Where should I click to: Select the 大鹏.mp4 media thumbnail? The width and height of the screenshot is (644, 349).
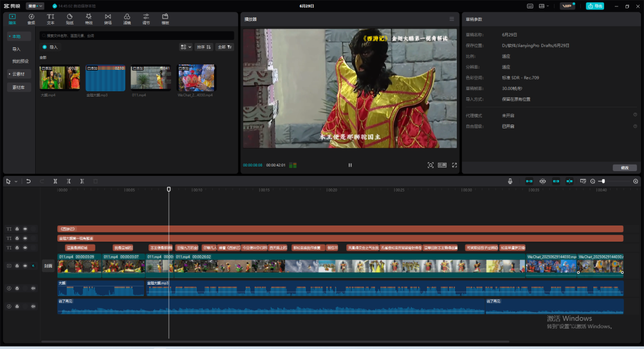60,78
